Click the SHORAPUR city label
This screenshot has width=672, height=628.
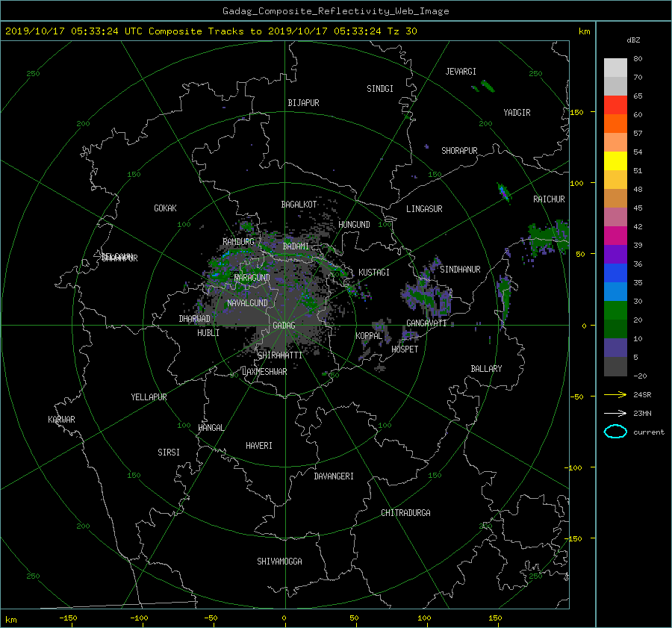pyautogui.click(x=459, y=151)
